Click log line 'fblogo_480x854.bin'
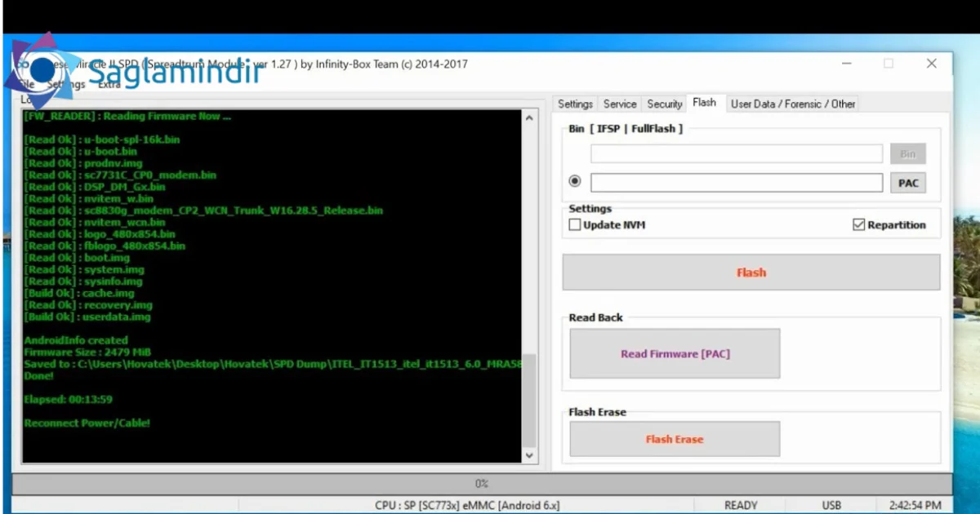 click(105, 246)
